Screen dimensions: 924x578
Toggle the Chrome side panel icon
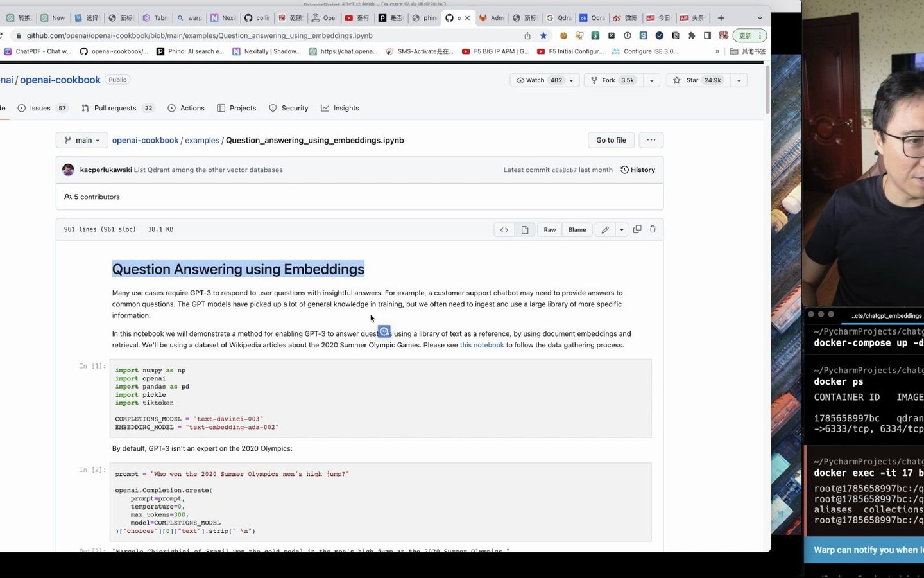point(707,36)
